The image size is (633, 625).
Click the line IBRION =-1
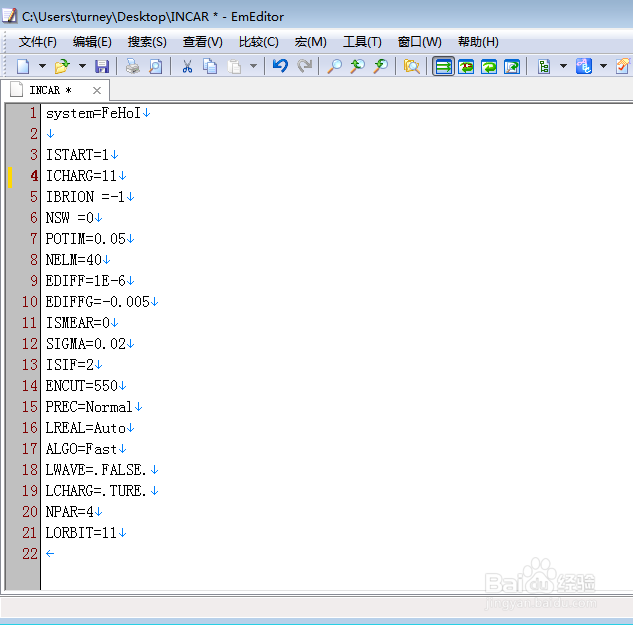click(x=85, y=197)
